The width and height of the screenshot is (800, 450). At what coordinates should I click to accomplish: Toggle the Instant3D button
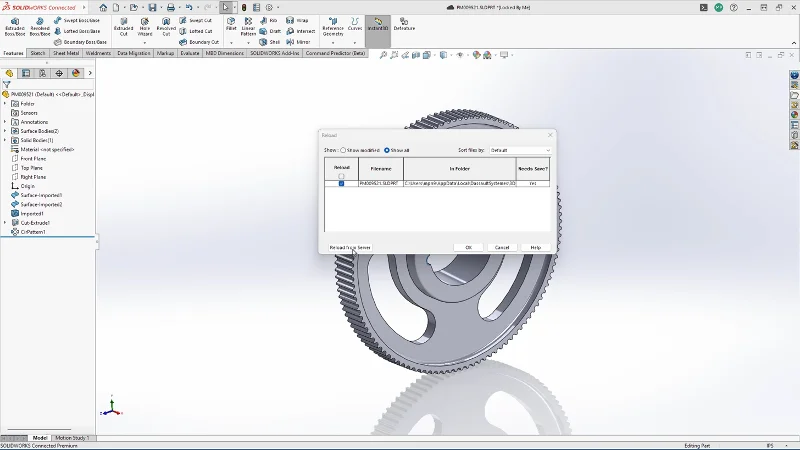pos(377,24)
